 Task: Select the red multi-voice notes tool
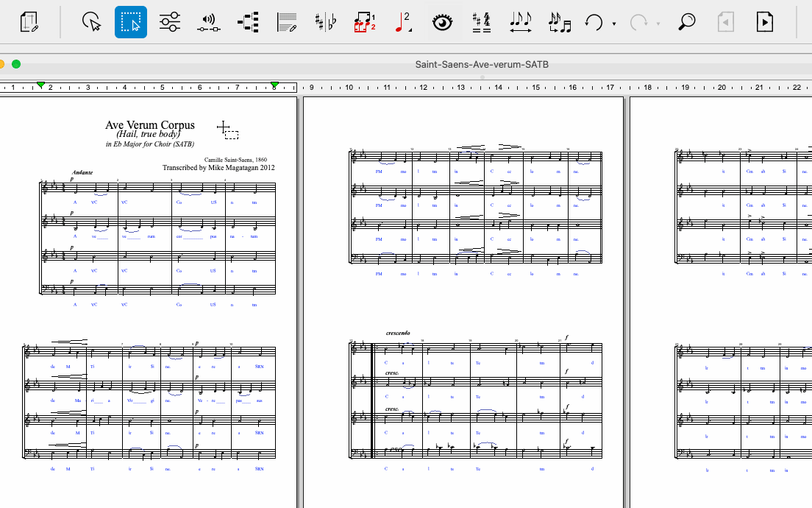[x=365, y=22]
